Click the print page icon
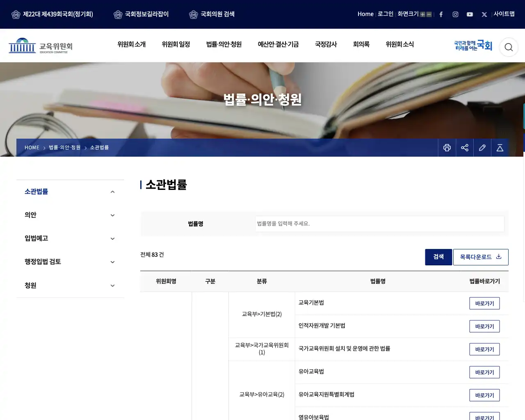 click(x=447, y=148)
